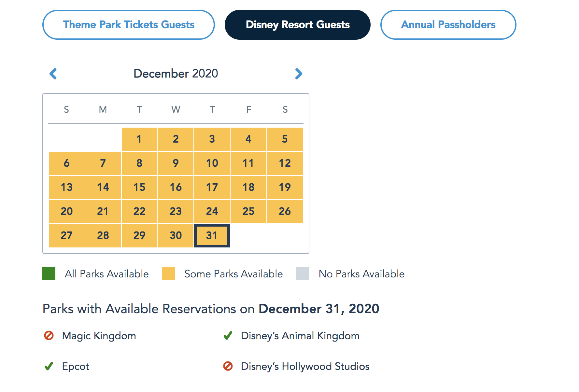Go to previous month with left chevron
The image size is (579, 392).
point(53,74)
